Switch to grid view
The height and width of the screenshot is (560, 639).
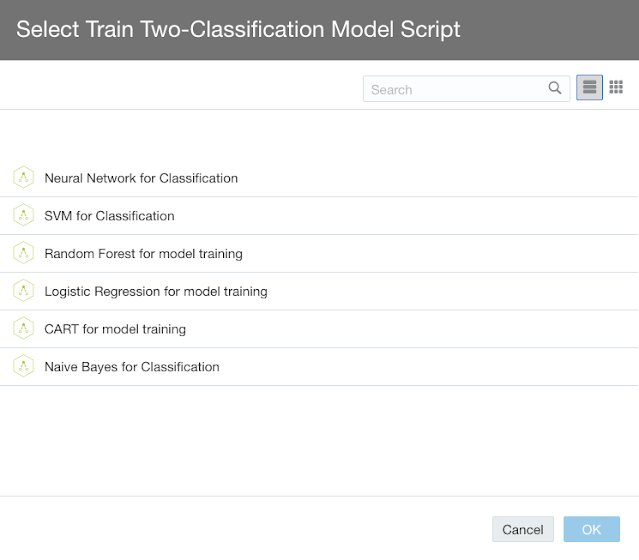pos(616,89)
